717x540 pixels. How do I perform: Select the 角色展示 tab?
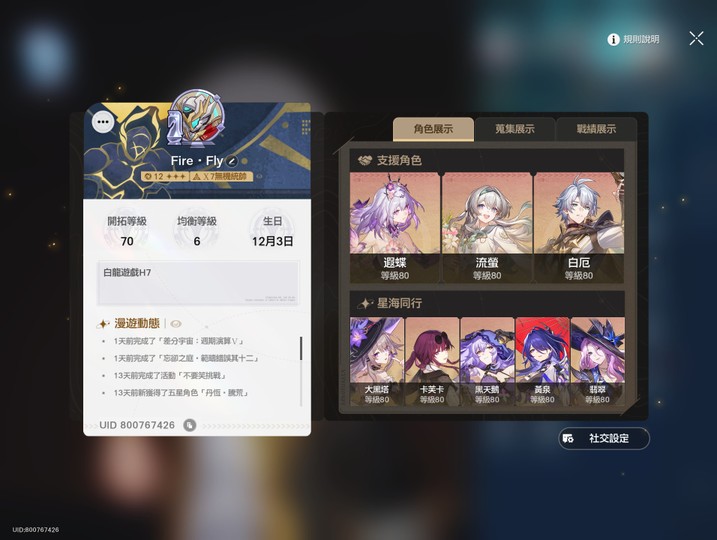point(433,129)
